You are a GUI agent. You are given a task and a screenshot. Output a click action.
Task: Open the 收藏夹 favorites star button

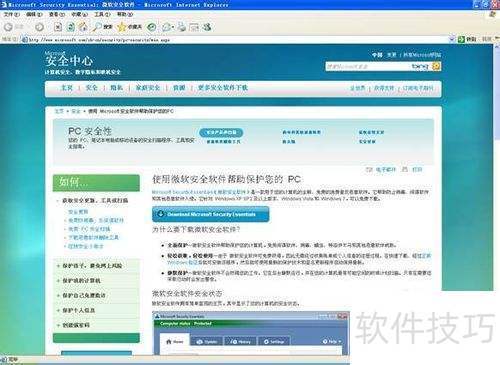[x=130, y=27]
